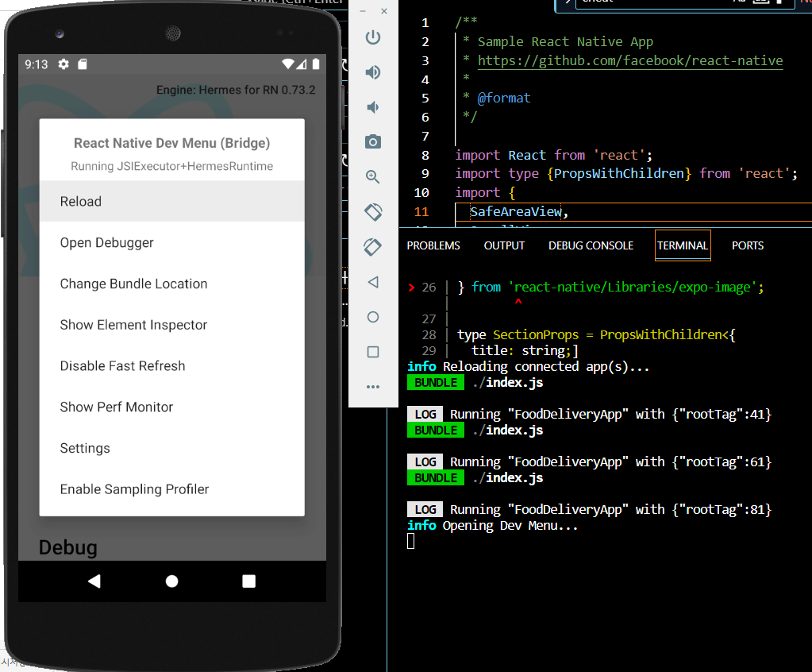Image resolution: width=812 pixels, height=672 pixels.
Task: Click the emulator zoom magnifier icon
Action: [x=373, y=176]
